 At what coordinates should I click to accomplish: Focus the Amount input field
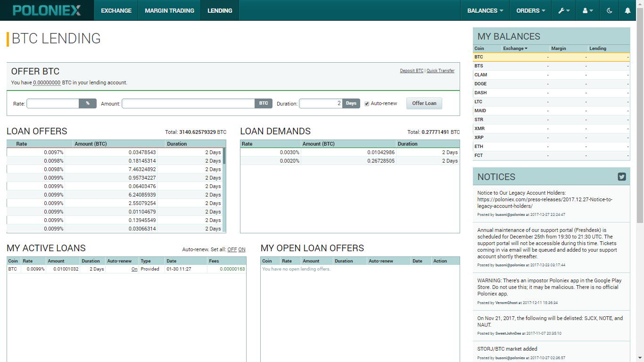tap(189, 103)
